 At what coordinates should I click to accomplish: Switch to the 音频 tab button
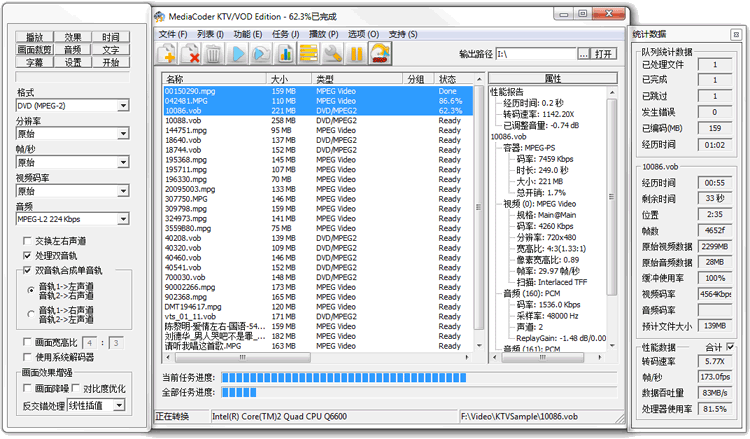click(x=73, y=49)
